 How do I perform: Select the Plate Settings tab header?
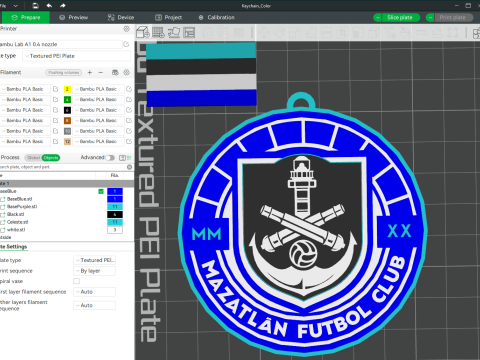coord(13,247)
